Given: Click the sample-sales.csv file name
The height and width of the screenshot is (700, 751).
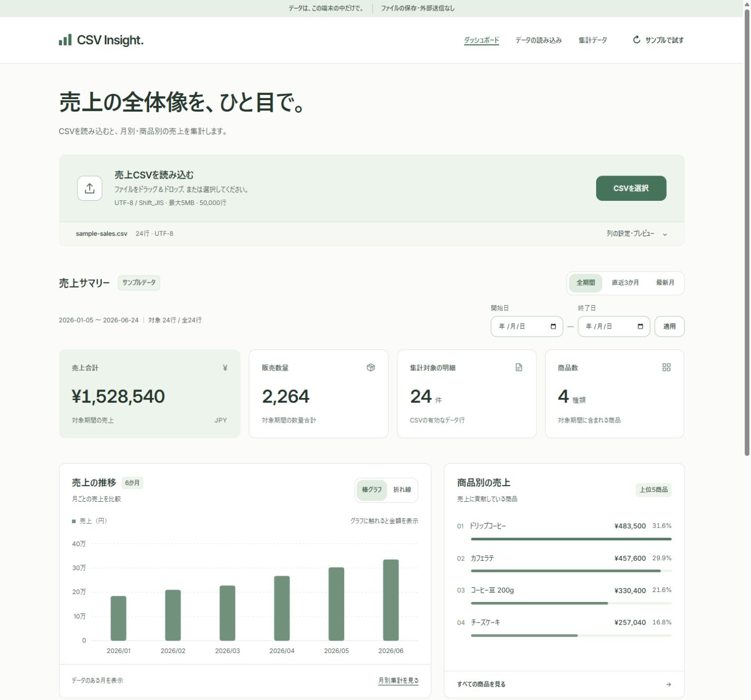Looking at the screenshot, I should 102,234.
